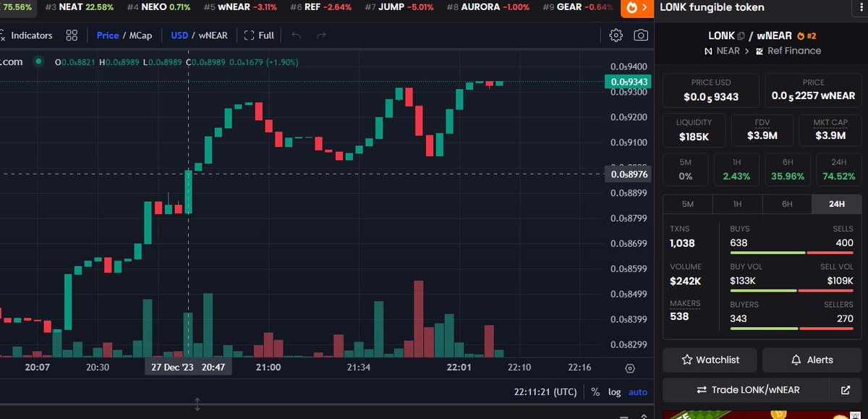Click the 27 Dec '23 20:47 time label
This screenshot has height=419, width=868.
pos(188,368)
